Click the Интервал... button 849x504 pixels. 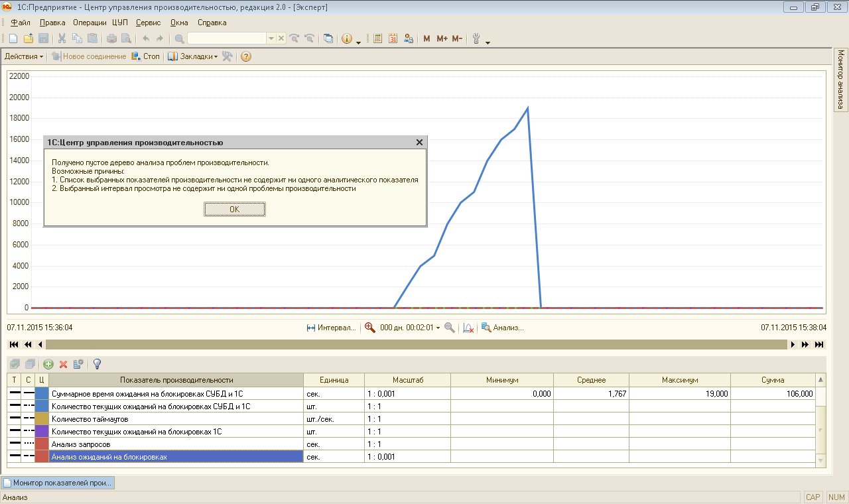coord(331,327)
